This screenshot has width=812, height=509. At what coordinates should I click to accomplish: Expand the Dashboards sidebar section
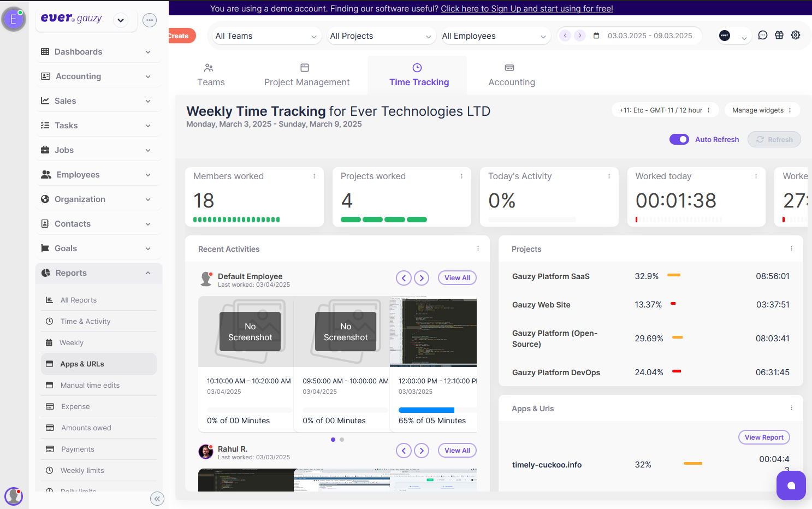pyautogui.click(x=99, y=52)
